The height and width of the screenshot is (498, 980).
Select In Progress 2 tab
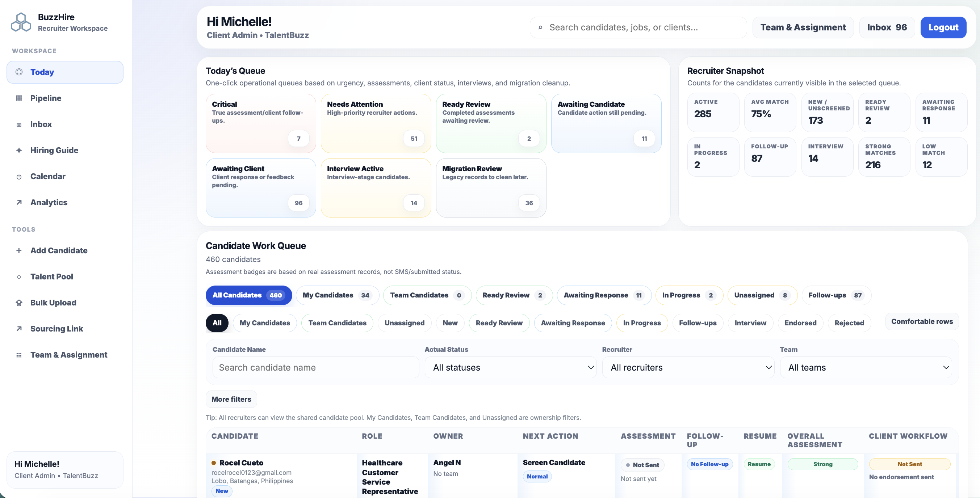pyautogui.click(x=689, y=295)
